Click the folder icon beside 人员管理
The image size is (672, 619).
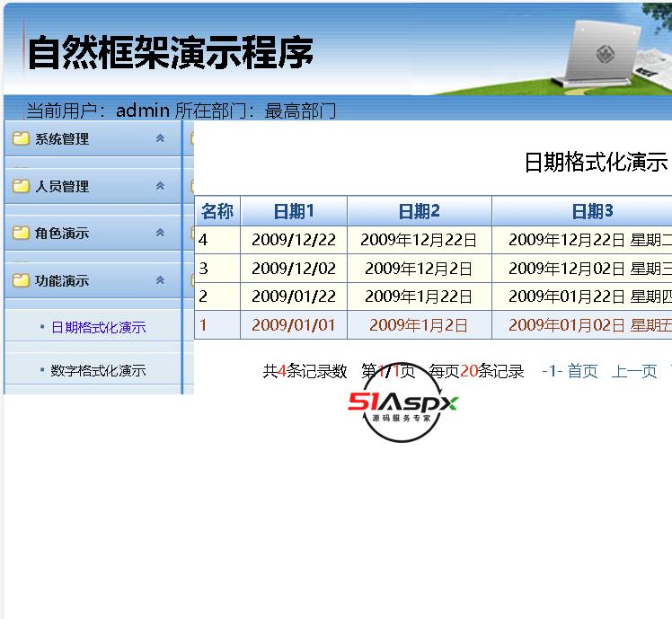coord(21,186)
